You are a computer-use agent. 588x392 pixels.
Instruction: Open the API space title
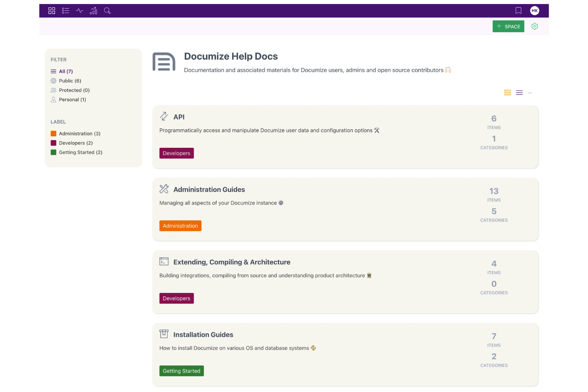(179, 117)
